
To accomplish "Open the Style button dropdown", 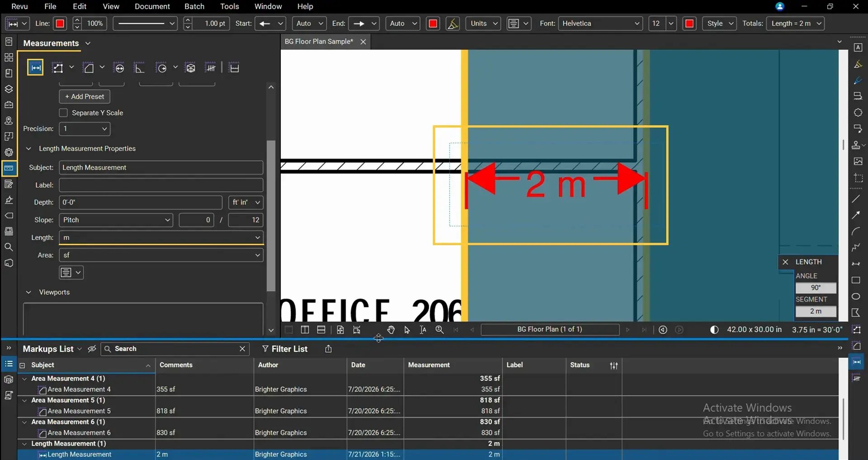I will 719,24.
